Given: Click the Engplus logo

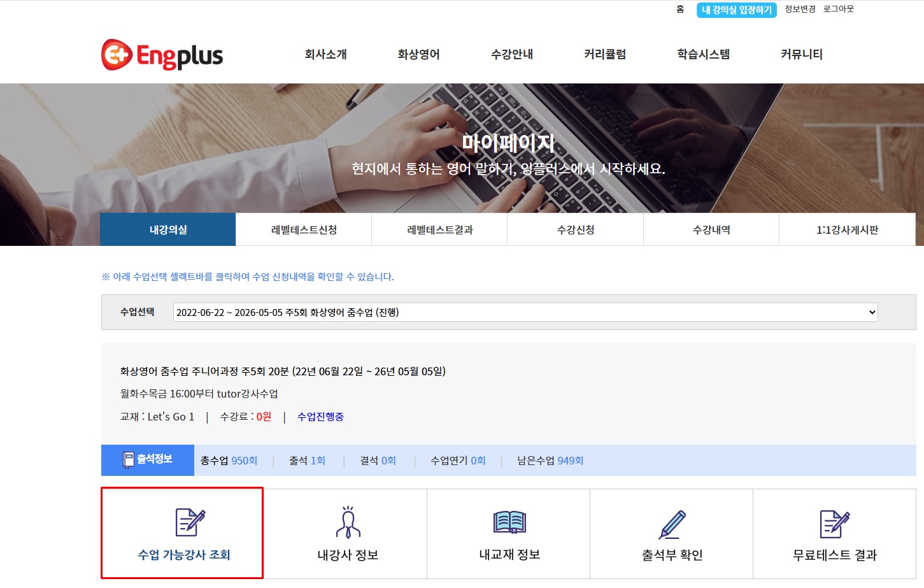Looking at the screenshot, I should [162, 55].
